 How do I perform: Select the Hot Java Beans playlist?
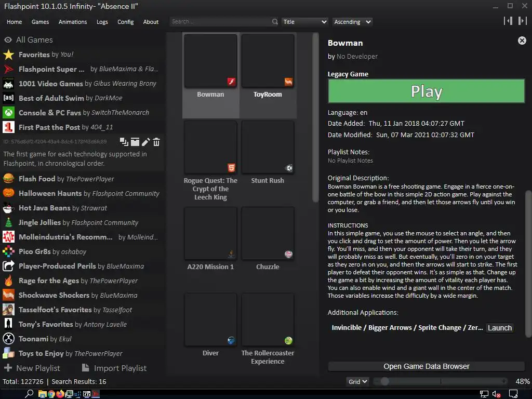(x=82, y=208)
